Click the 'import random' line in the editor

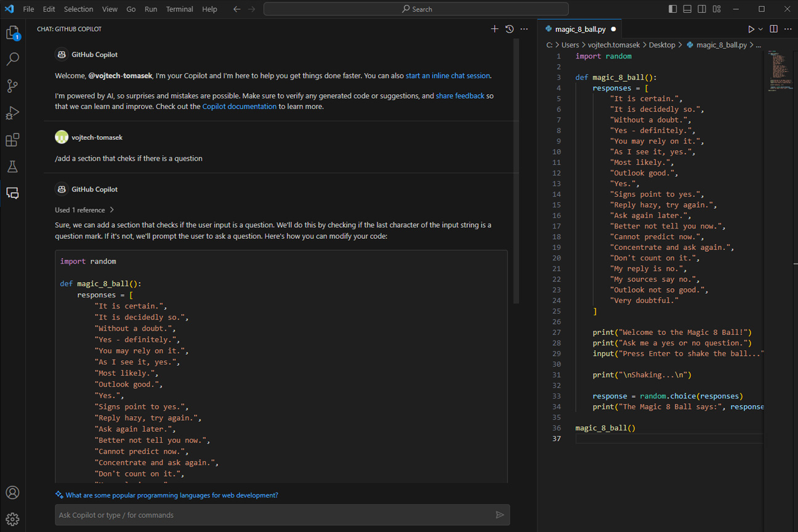coord(603,56)
